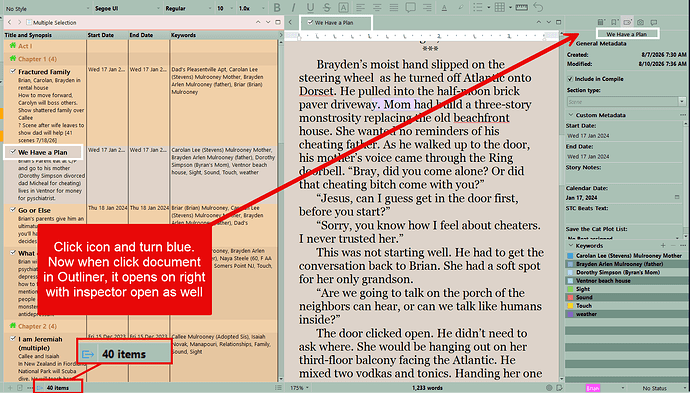Insert a comment with the speech-bubble icon
The height and width of the screenshot is (393, 690).
411,7
